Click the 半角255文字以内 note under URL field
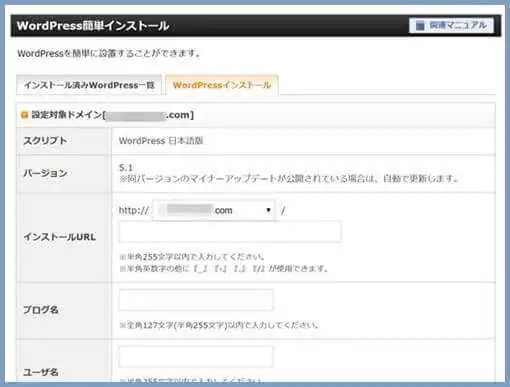The image size is (510, 387). click(x=192, y=257)
